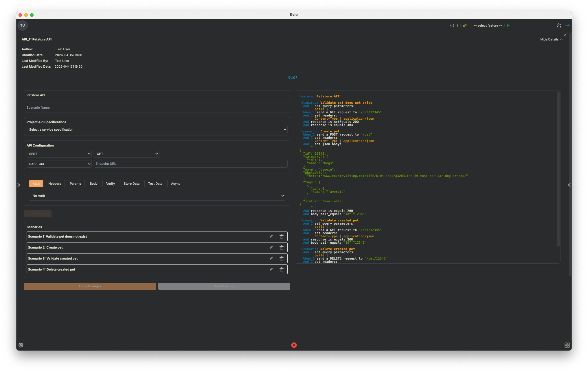
Task: Open the REST API type dropdown
Action: [59, 154]
